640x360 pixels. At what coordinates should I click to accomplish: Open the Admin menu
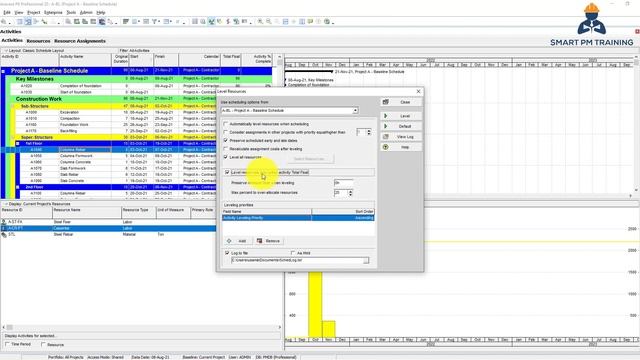[x=86, y=13]
